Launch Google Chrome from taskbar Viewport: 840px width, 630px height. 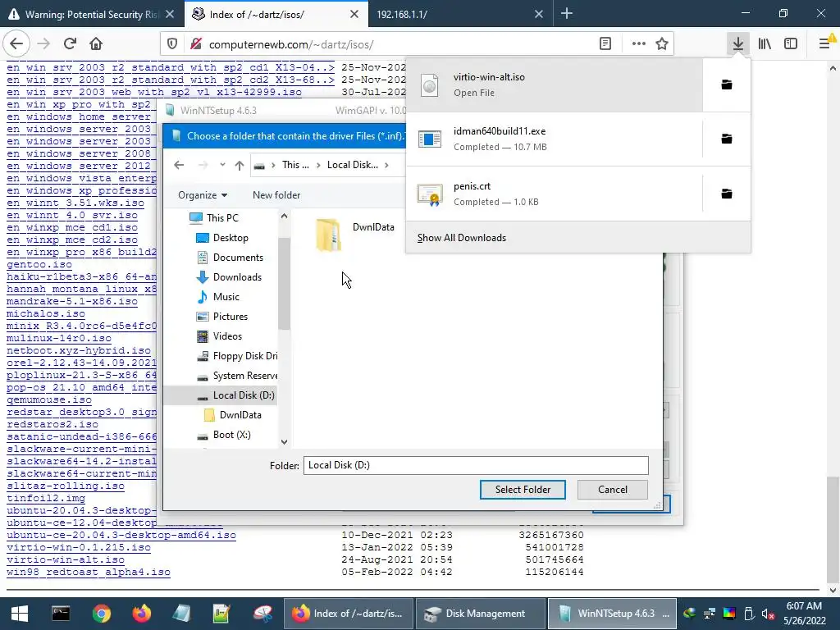tap(101, 614)
